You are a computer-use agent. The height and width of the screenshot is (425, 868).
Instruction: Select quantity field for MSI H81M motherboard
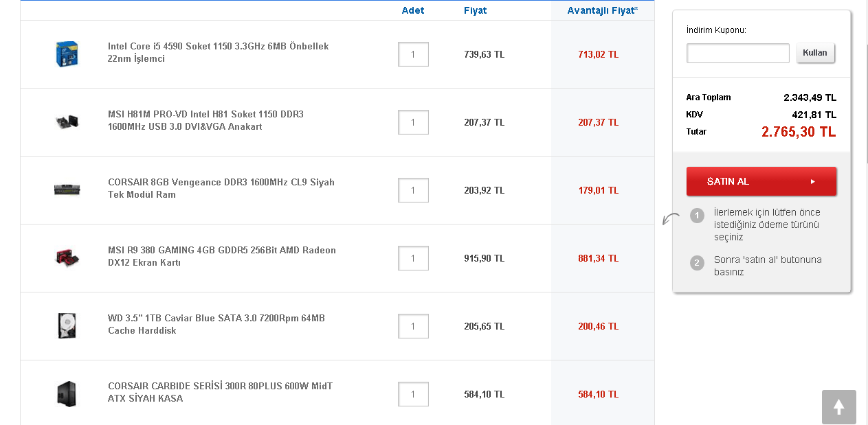pyautogui.click(x=413, y=122)
